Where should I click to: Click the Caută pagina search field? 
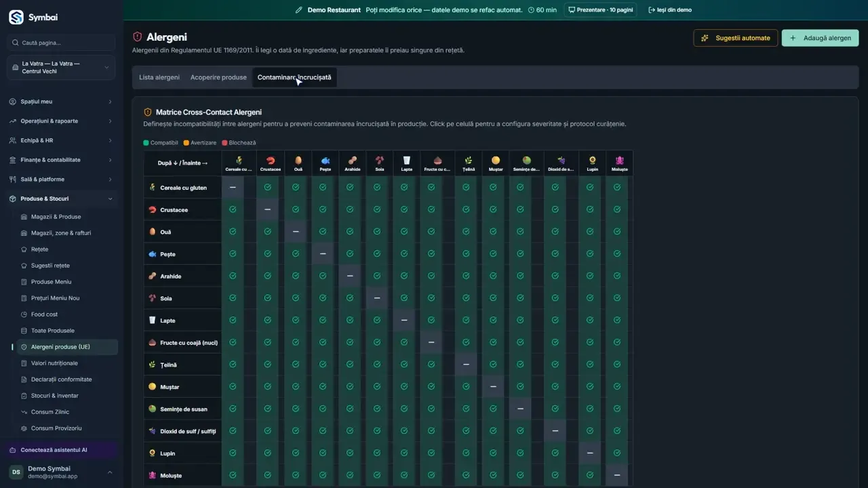coord(61,43)
